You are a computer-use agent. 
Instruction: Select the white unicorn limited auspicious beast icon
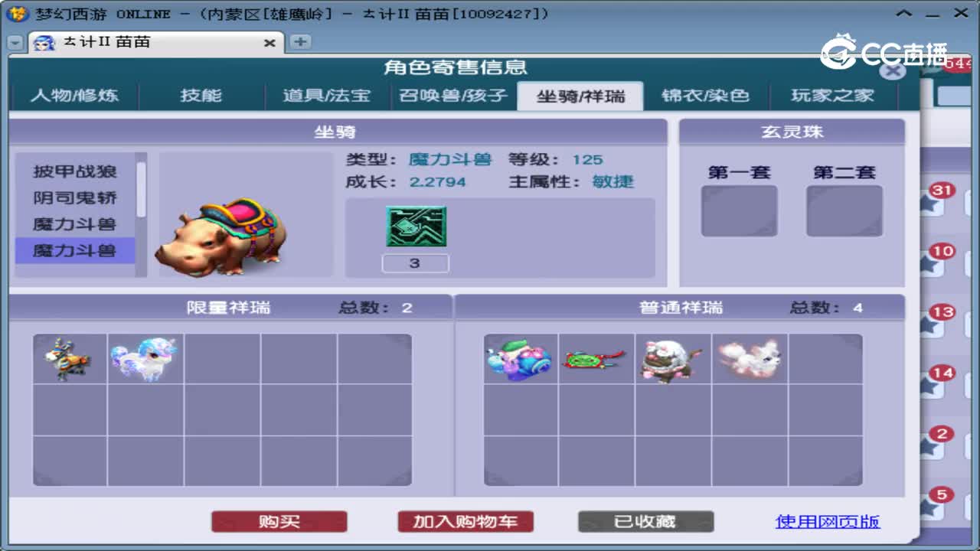tap(144, 357)
